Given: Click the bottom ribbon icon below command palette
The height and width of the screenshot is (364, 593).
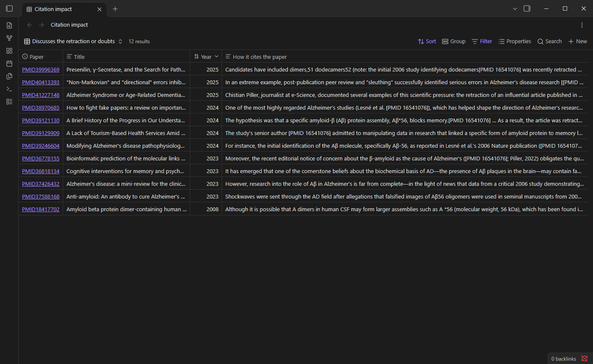Looking at the screenshot, I should coord(9,102).
